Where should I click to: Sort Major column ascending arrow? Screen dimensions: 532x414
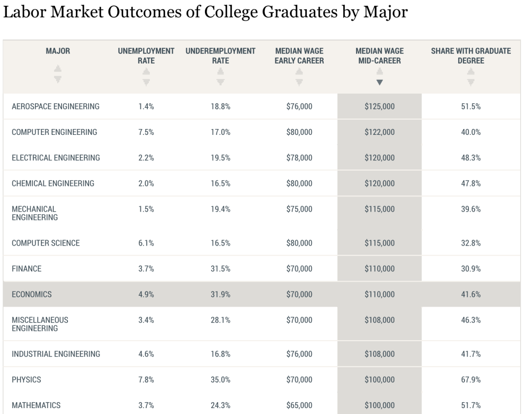[x=57, y=71]
